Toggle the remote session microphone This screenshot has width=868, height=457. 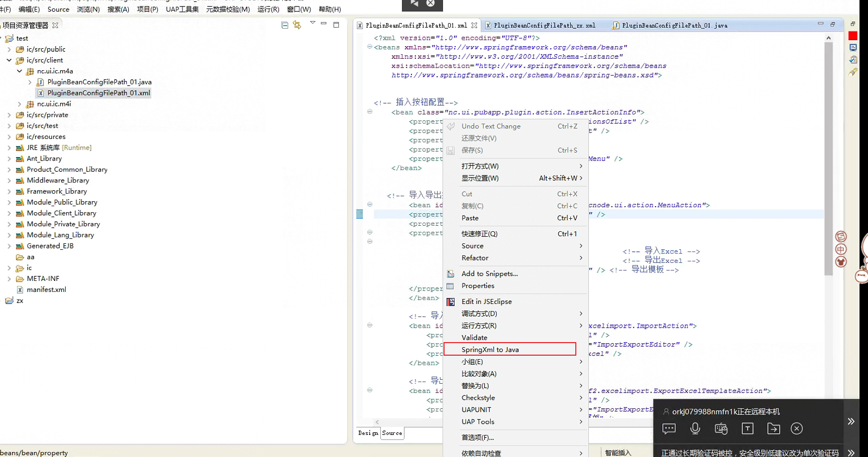695,428
